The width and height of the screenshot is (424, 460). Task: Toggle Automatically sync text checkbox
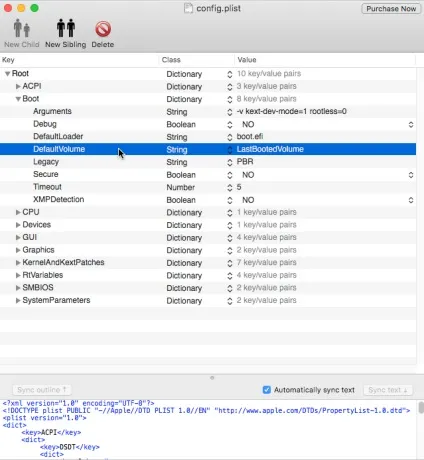point(267,390)
